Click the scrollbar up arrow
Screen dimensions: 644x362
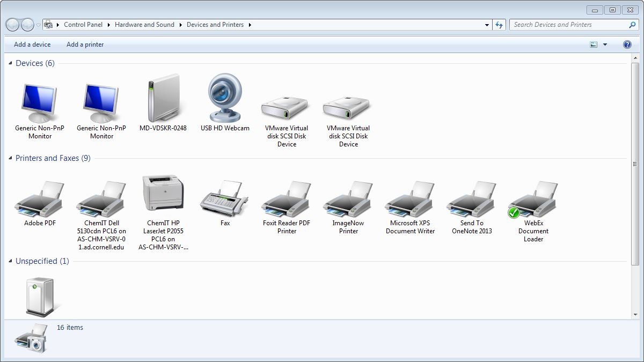[x=635, y=58]
